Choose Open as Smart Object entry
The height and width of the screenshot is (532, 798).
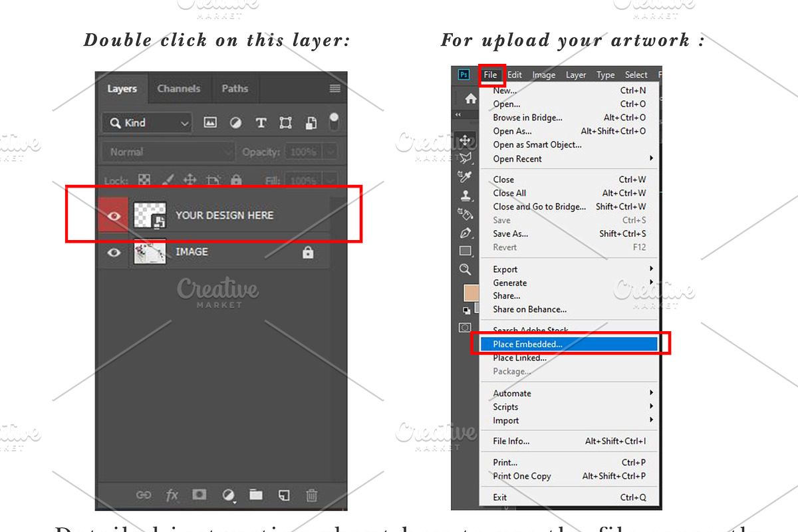569,144
